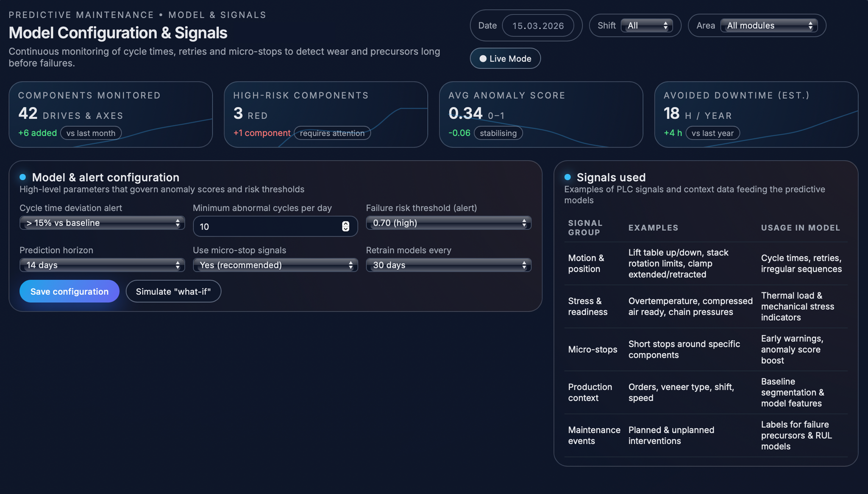Click the Minimum abnormal cycles input field

(267, 226)
